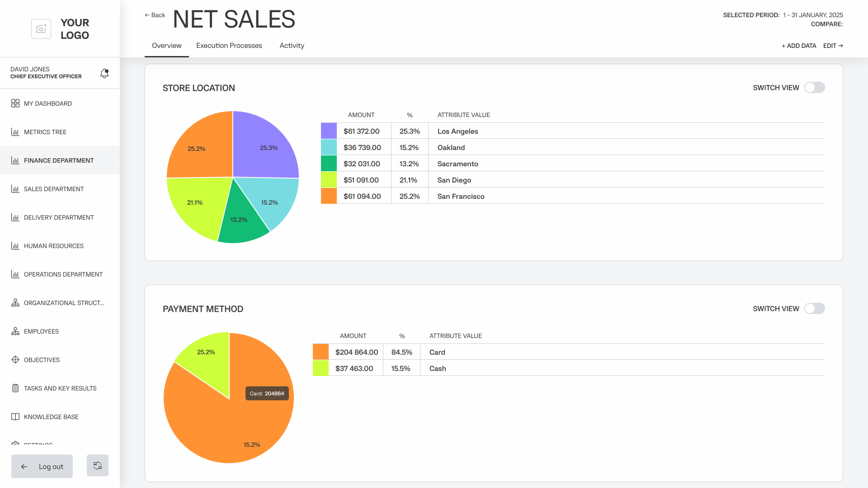Click the Back link
The width and height of the screenshot is (868, 488).
coord(155,15)
